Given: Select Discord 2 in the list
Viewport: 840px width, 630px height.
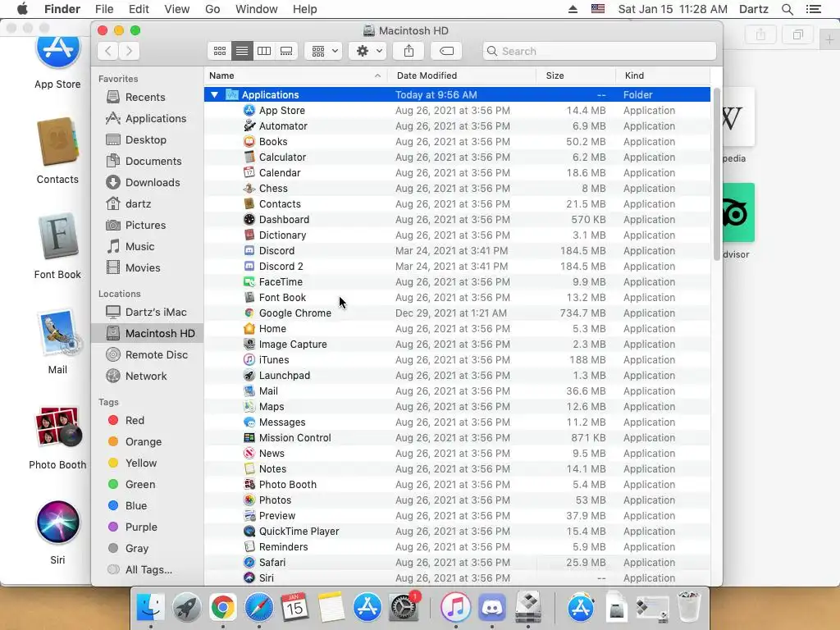Looking at the screenshot, I should pos(458,267).
